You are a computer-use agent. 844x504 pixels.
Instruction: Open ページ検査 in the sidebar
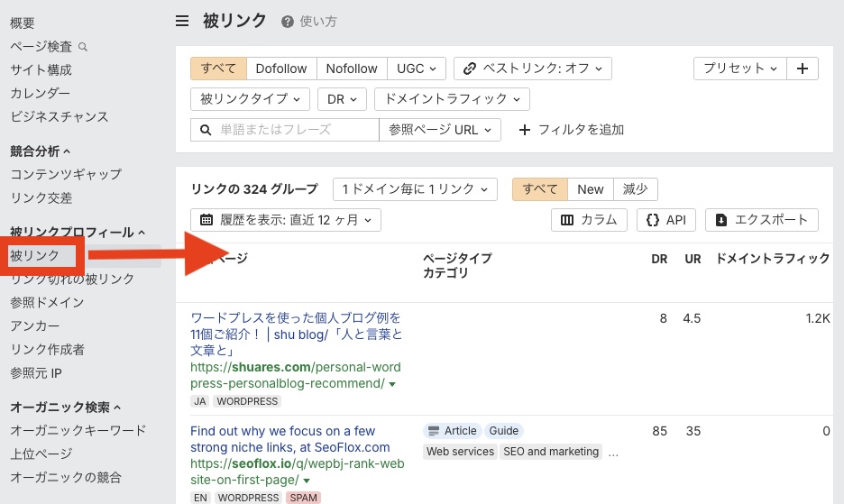click(x=41, y=47)
